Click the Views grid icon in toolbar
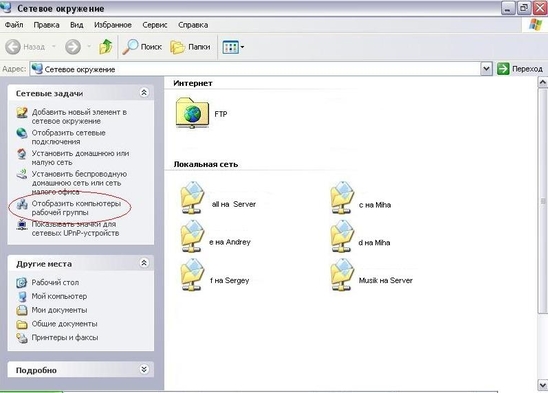 point(230,47)
